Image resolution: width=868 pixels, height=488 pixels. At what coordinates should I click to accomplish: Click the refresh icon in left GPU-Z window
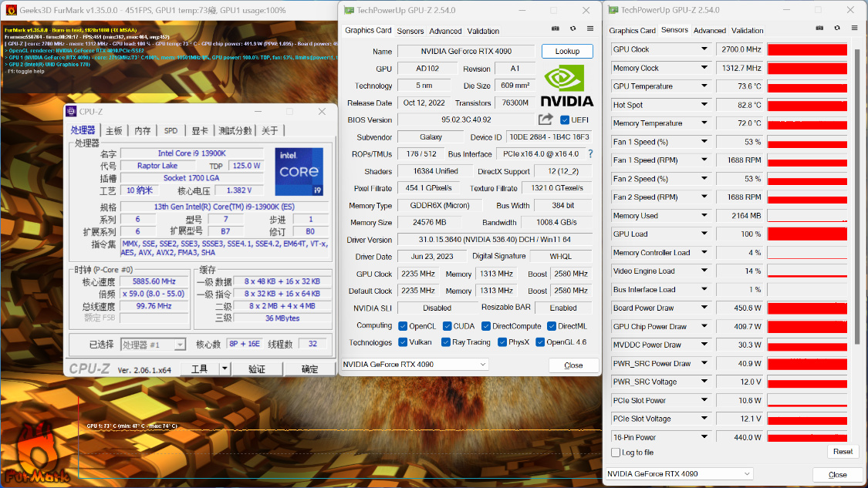(x=573, y=29)
